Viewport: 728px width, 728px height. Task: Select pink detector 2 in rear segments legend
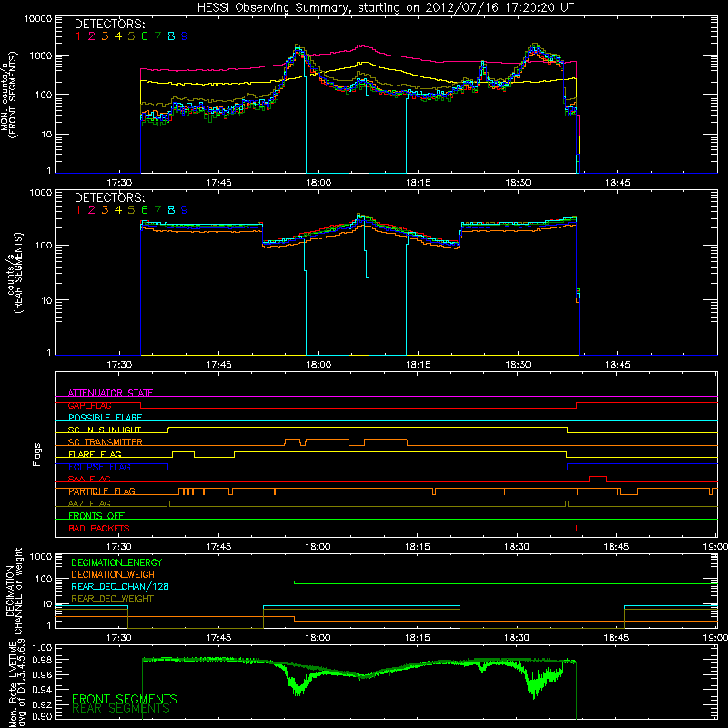click(92, 210)
